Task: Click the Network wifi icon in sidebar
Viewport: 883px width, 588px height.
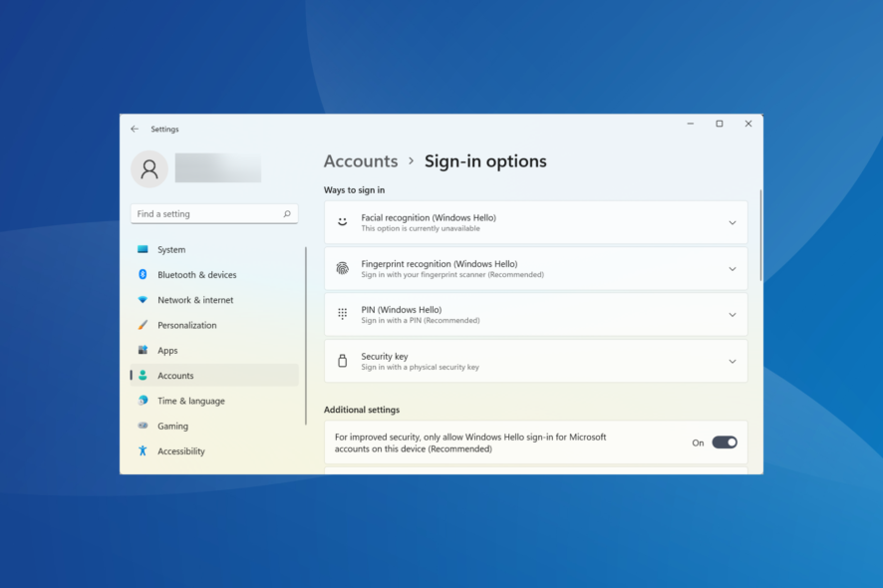Action: coord(144,300)
